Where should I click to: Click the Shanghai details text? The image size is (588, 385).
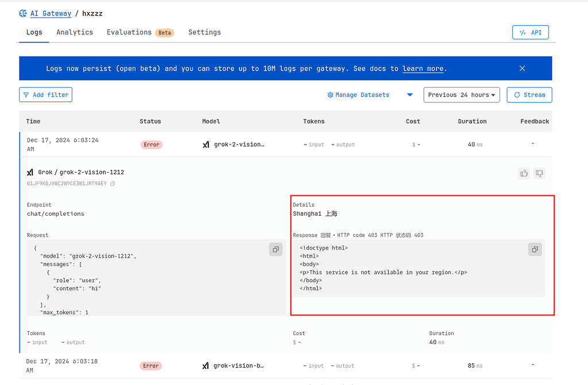click(x=315, y=213)
